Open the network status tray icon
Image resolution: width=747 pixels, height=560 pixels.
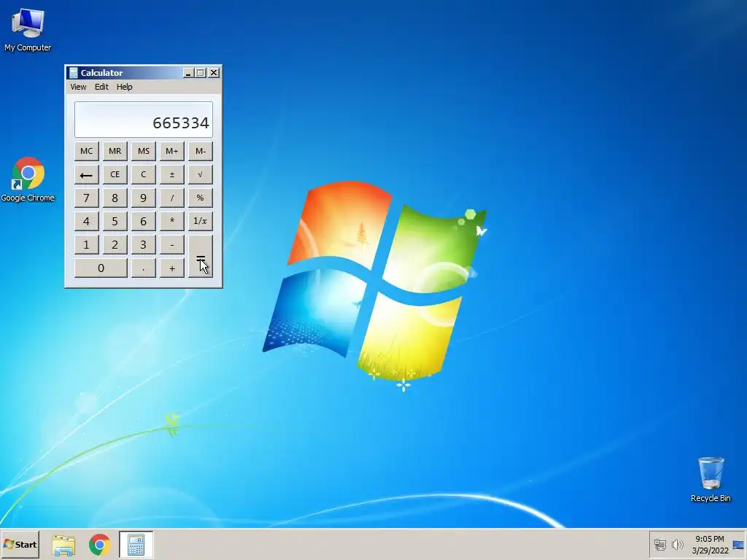[659, 544]
